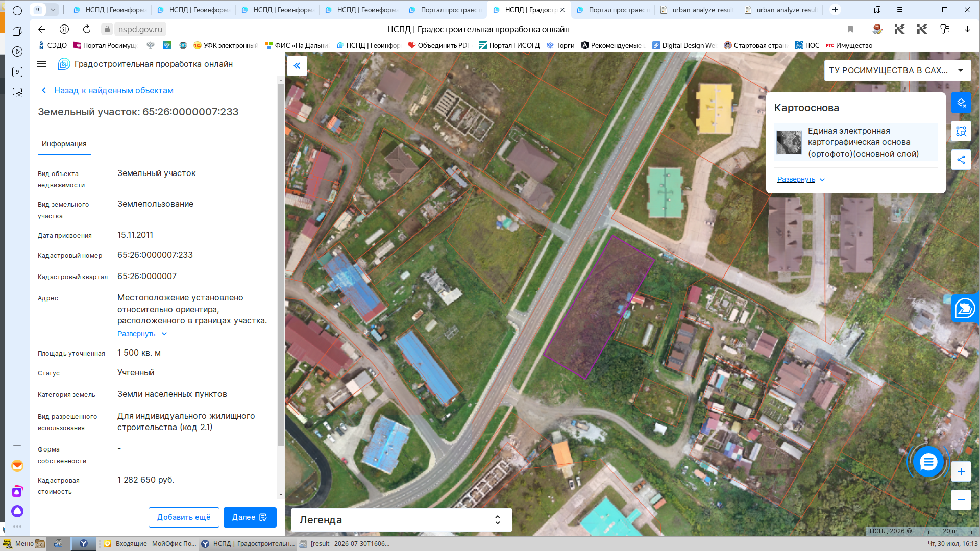Image resolution: width=980 pixels, height=551 pixels.
Task: Open the ТУ РОСИМУЩЕСТВА В САХ... dropdown
Action: point(897,70)
